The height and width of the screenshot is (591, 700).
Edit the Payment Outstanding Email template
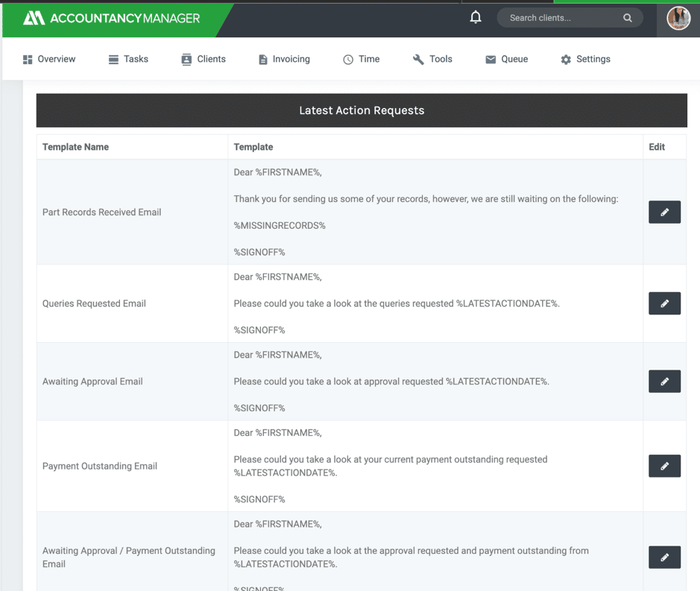pos(664,466)
